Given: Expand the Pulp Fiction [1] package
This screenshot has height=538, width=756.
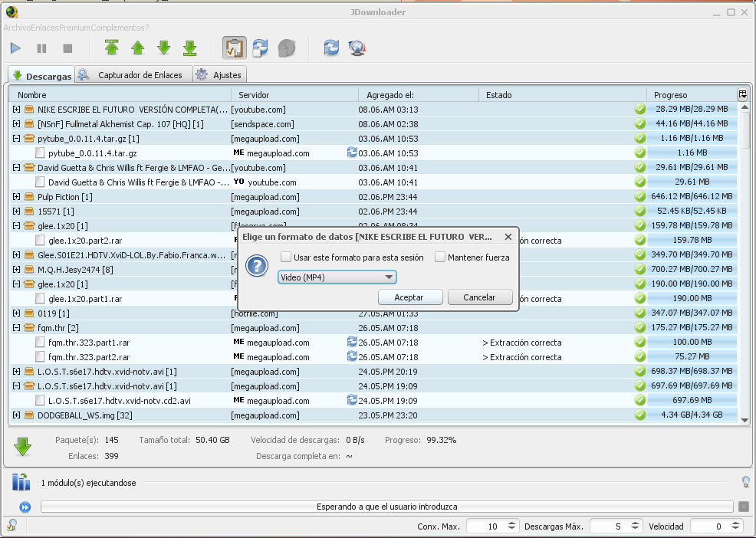Looking at the screenshot, I should point(16,197).
